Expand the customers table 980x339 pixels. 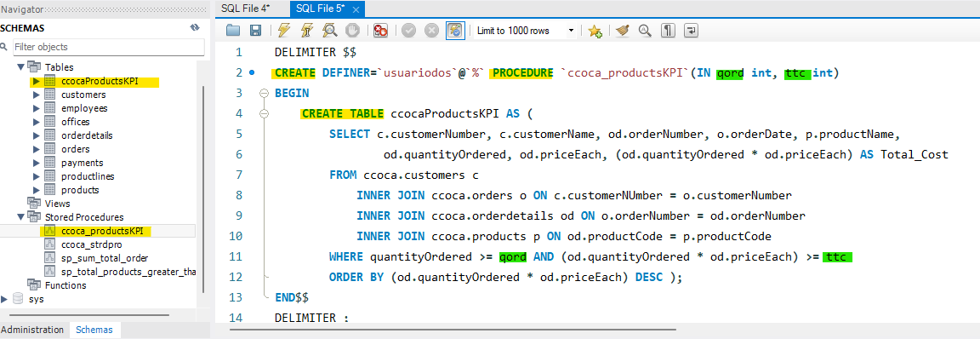[37, 95]
